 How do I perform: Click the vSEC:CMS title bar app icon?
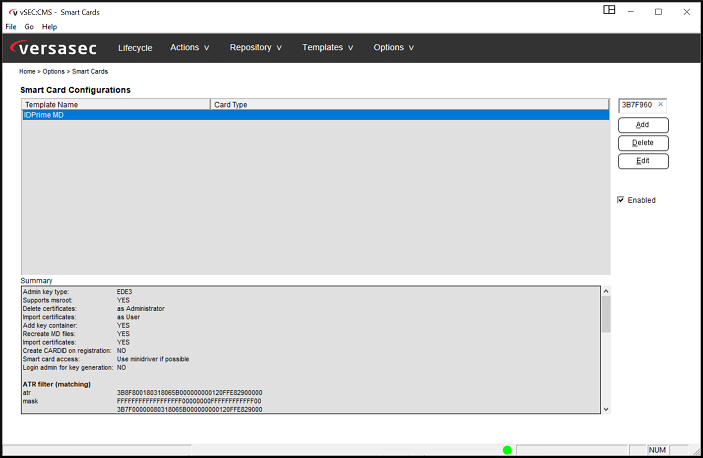(x=13, y=13)
